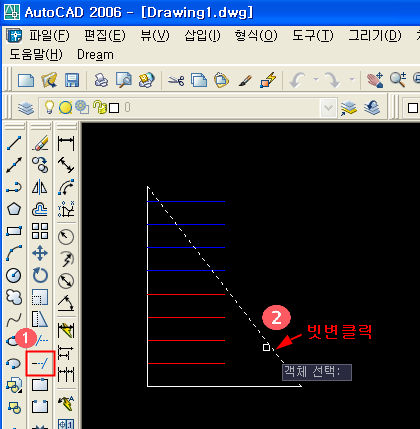Image resolution: width=420 pixels, height=429 pixels.
Task: Start a Diameter dimension
Action: coord(66,281)
